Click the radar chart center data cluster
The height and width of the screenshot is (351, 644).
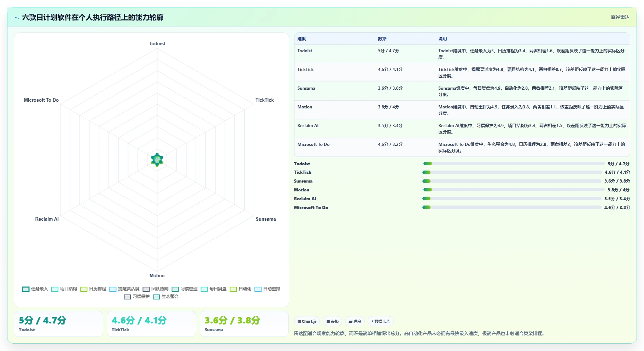[157, 160]
